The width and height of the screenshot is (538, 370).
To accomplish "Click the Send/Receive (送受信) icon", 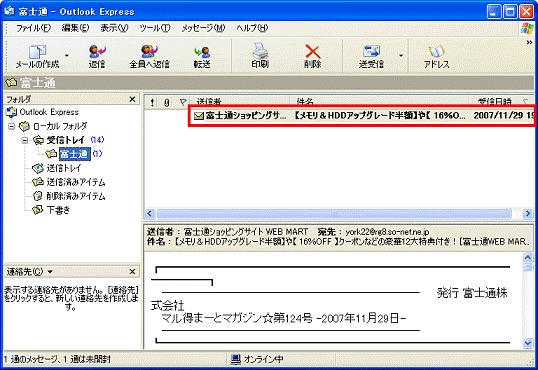I will 371,56.
